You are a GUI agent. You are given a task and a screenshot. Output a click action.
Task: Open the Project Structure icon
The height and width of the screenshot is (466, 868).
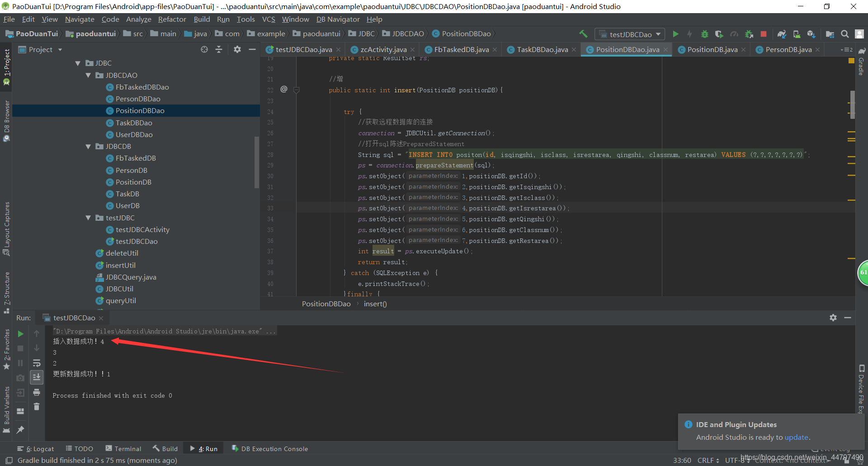(830, 34)
